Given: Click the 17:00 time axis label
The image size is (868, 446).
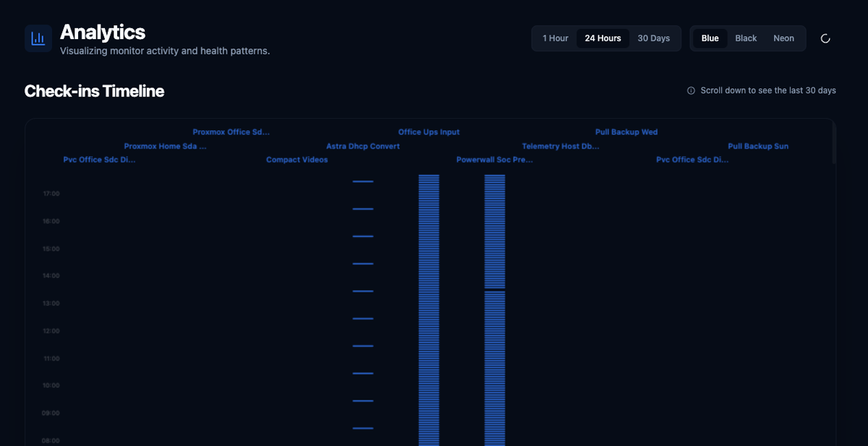Looking at the screenshot, I should coord(51,194).
